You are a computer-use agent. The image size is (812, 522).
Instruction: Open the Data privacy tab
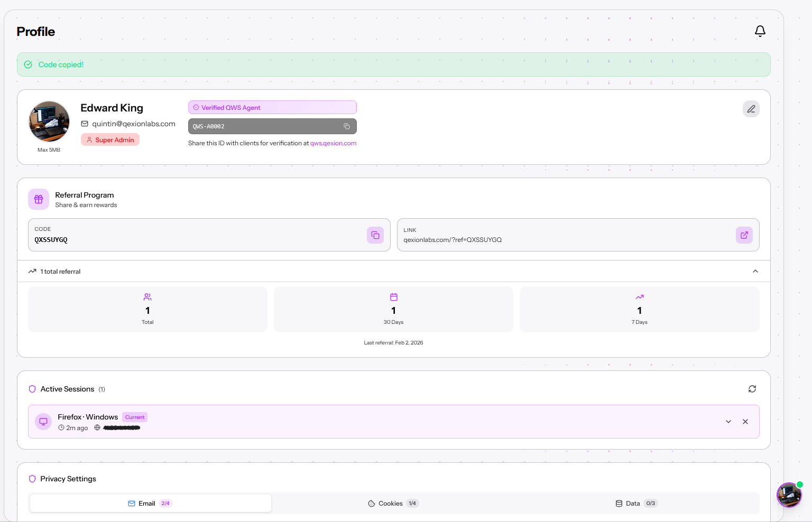click(636, 503)
